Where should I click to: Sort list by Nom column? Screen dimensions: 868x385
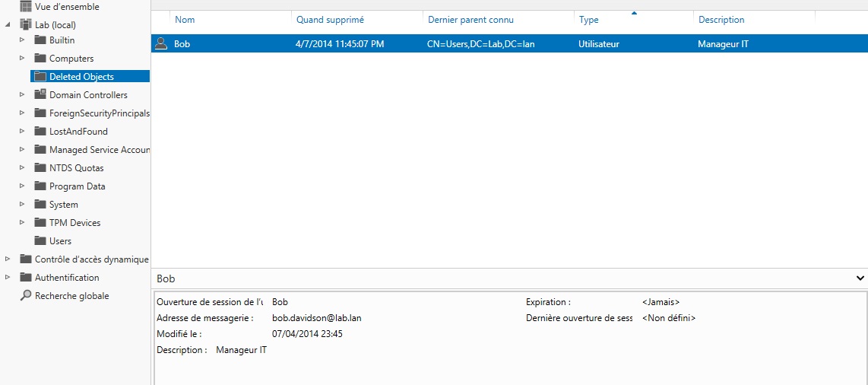(185, 20)
